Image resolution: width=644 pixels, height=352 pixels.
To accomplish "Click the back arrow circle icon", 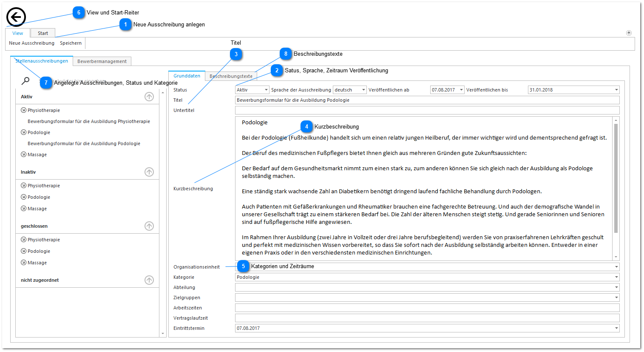I will click(x=16, y=17).
